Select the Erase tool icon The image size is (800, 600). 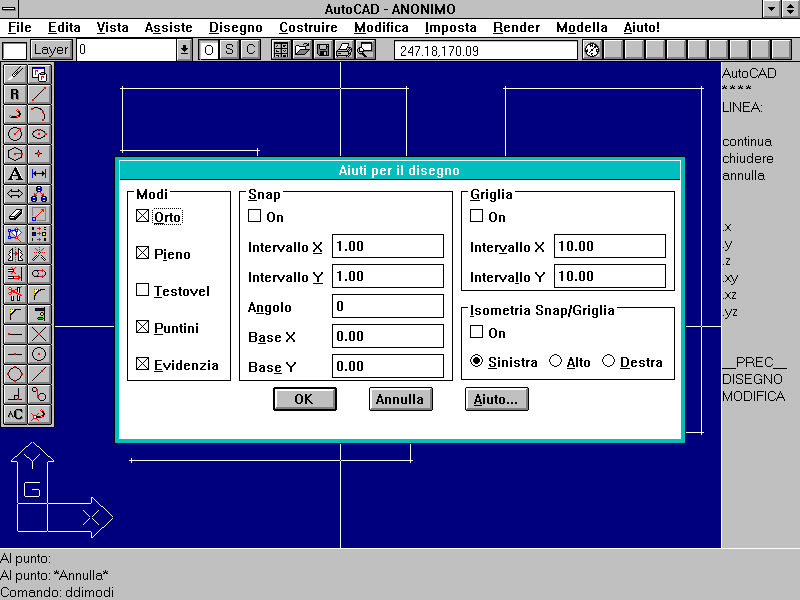pyautogui.click(x=15, y=214)
